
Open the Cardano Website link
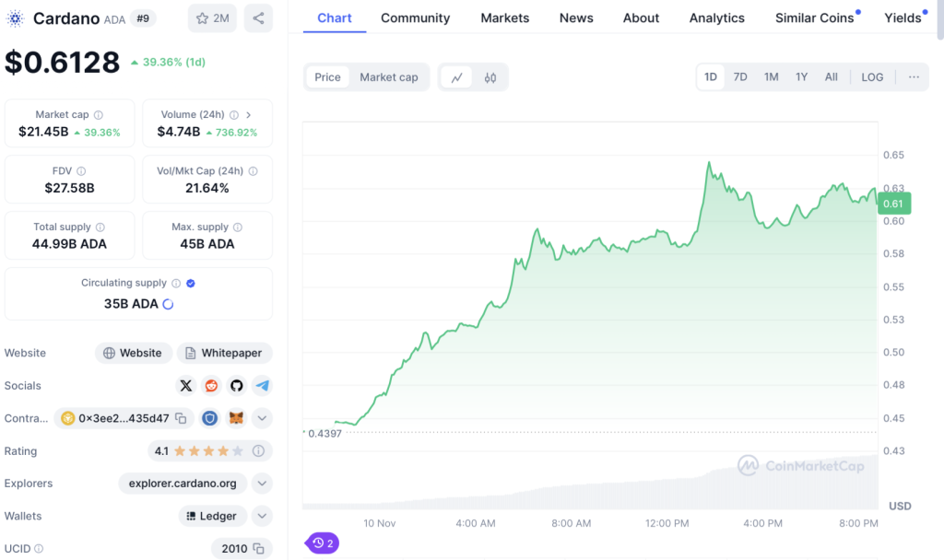133,353
